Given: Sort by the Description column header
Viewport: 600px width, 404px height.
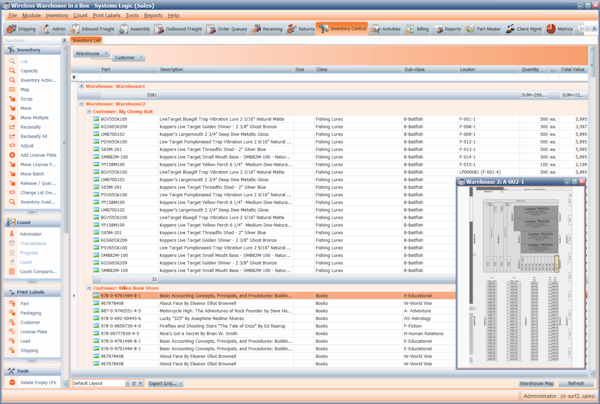Looking at the screenshot, I should [226, 70].
